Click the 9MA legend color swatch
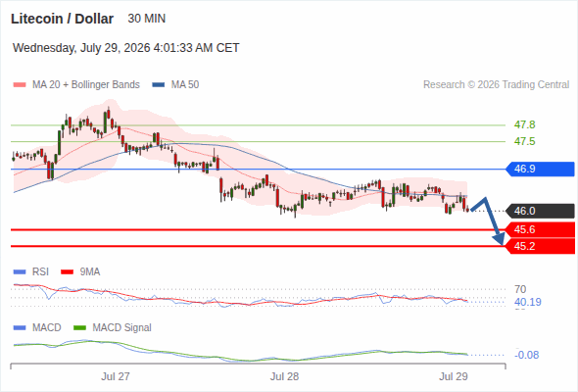The height and width of the screenshot is (392, 578). point(67,272)
